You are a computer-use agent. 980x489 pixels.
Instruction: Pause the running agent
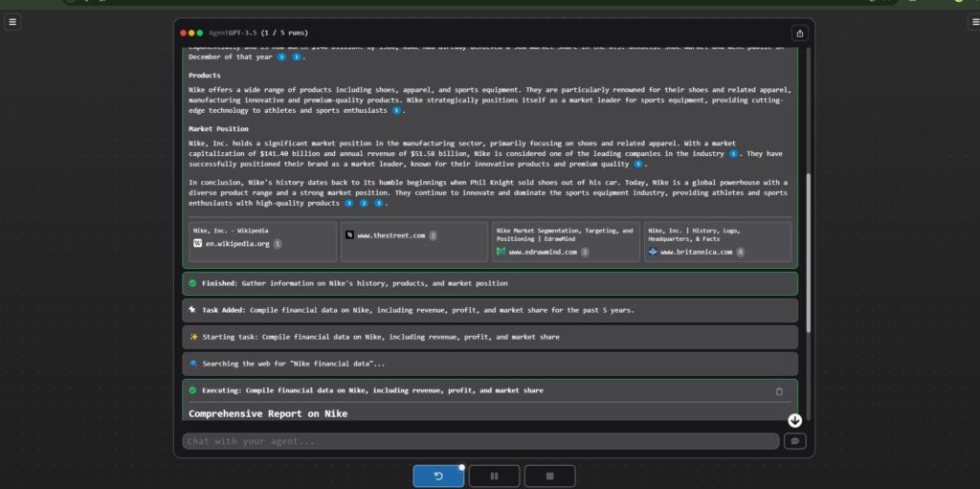click(x=494, y=476)
